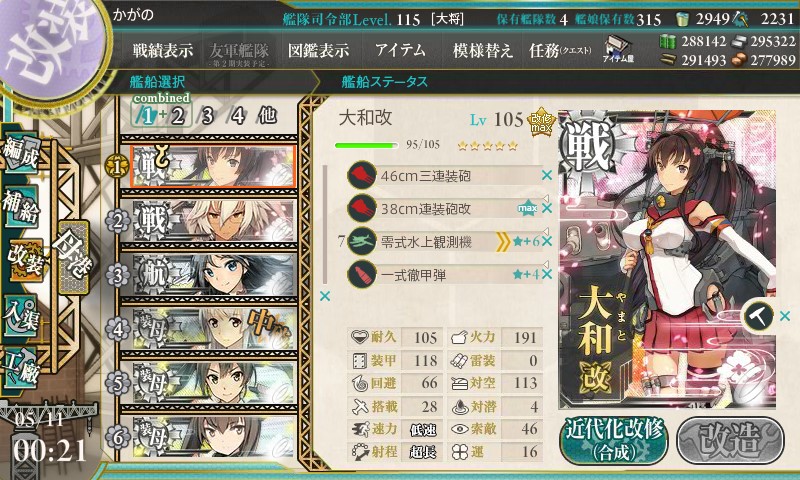800x480 pixels.
Task: Click the 近代化改修 modernization button
Action: (614, 440)
